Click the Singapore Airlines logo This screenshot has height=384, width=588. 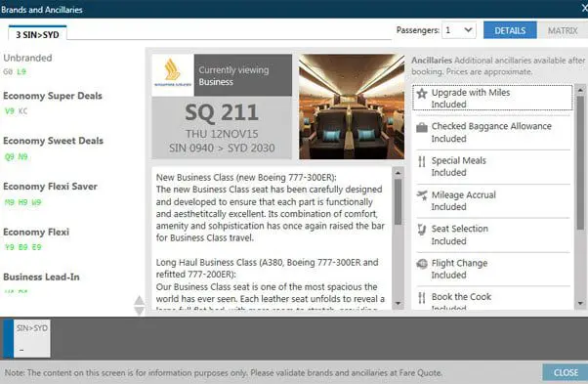tap(173, 74)
